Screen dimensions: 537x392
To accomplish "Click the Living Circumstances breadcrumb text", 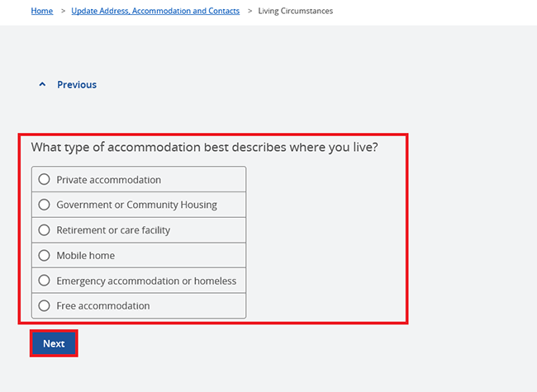I will pos(296,11).
